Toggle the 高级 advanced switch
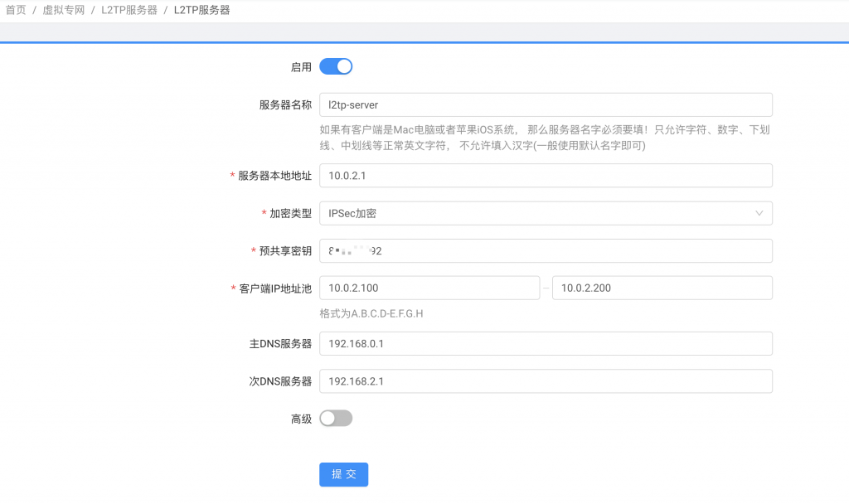 (336, 419)
